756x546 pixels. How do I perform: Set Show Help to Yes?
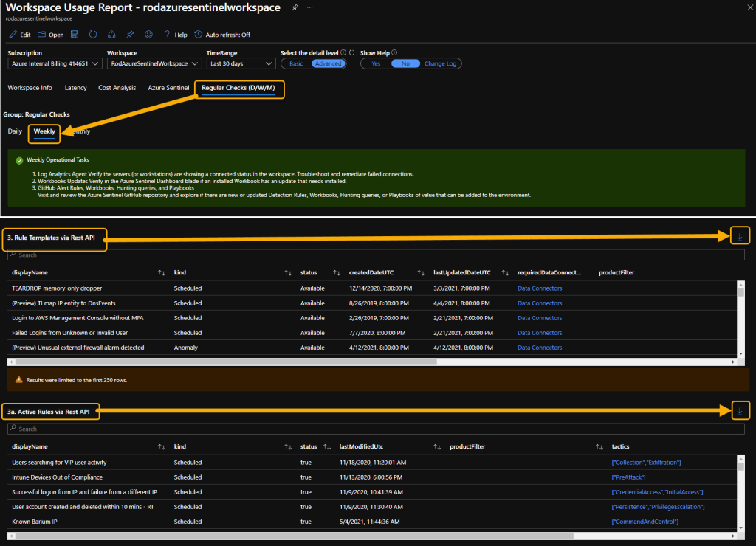pyautogui.click(x=376, y=63)
